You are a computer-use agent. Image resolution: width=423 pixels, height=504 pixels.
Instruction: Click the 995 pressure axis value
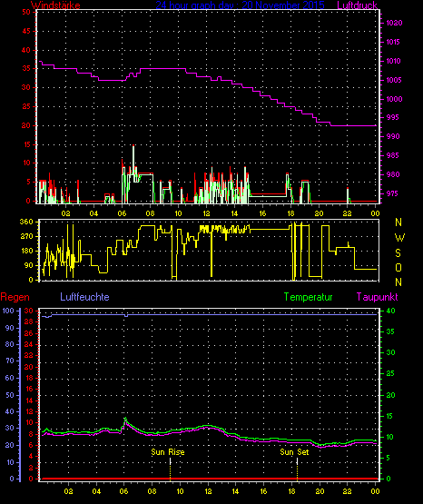pyautogui.click(x=393, y=117)
